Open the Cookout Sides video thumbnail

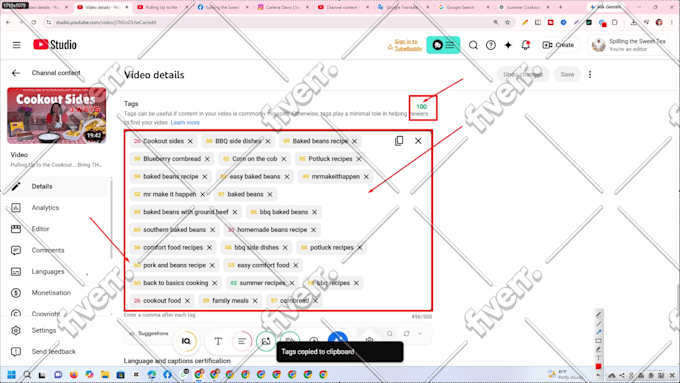tap(57, 116)
